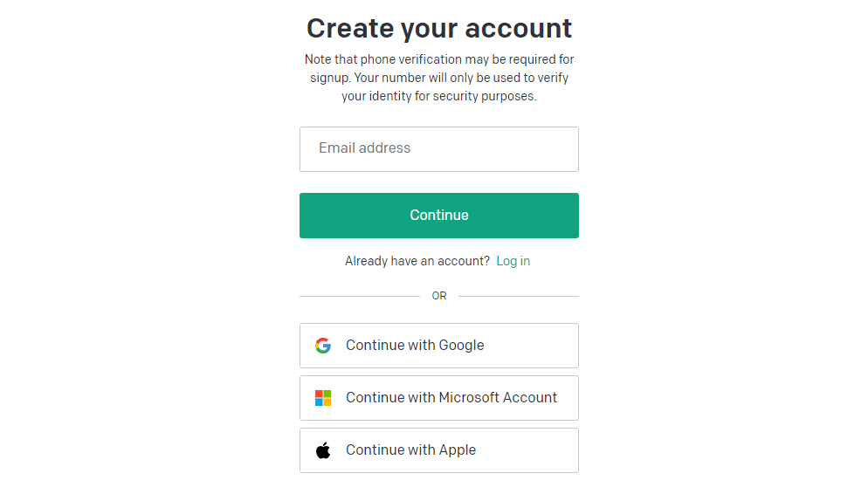Click the Microsoft four-square logo icon
The width and height of the screenshot is (868, 494).
click(x=323, y=398)
